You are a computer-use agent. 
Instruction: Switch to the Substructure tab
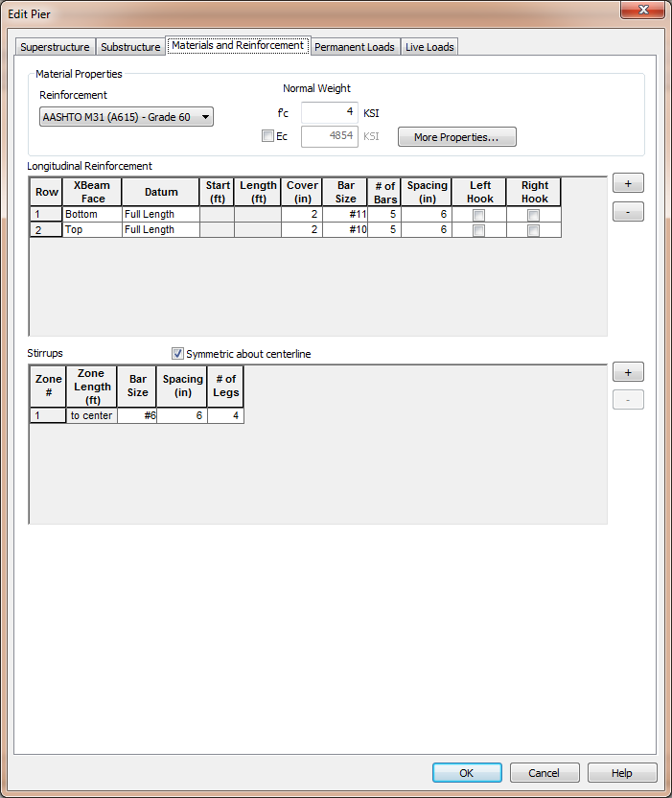click(130, 47)
